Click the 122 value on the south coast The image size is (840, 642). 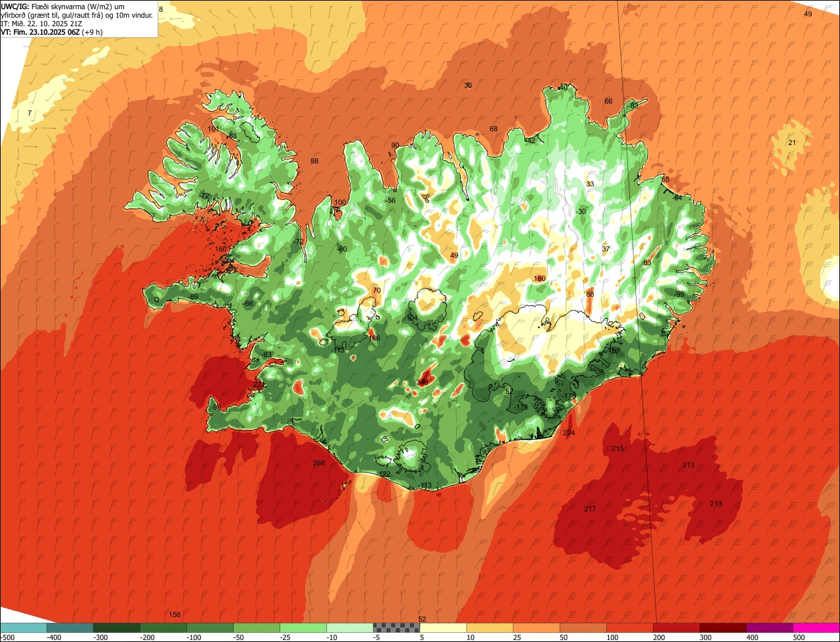click(x=385, y=474)
